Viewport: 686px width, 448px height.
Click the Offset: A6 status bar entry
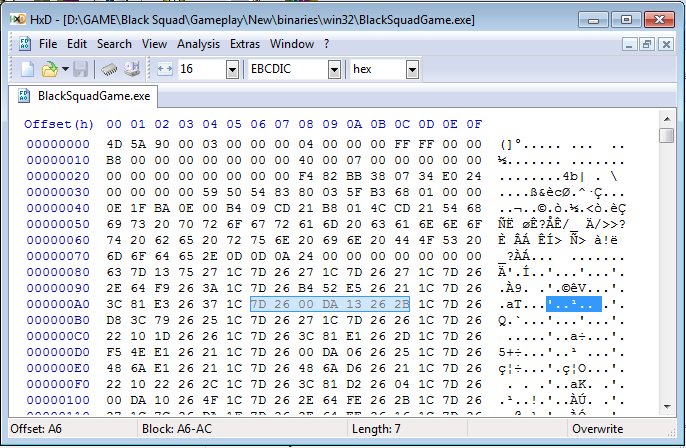[36, 429]
